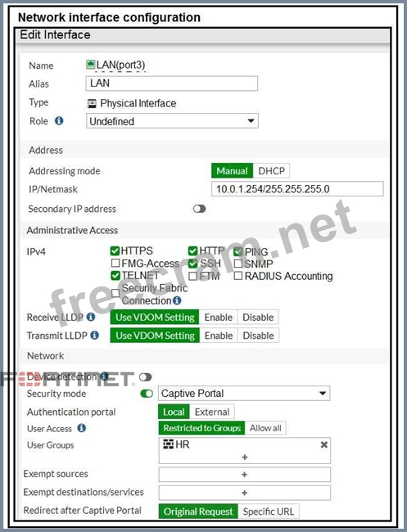Click the Role info icon

59,121
